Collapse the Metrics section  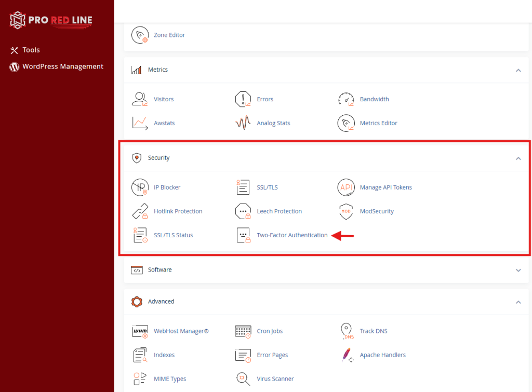pos(518,70)
